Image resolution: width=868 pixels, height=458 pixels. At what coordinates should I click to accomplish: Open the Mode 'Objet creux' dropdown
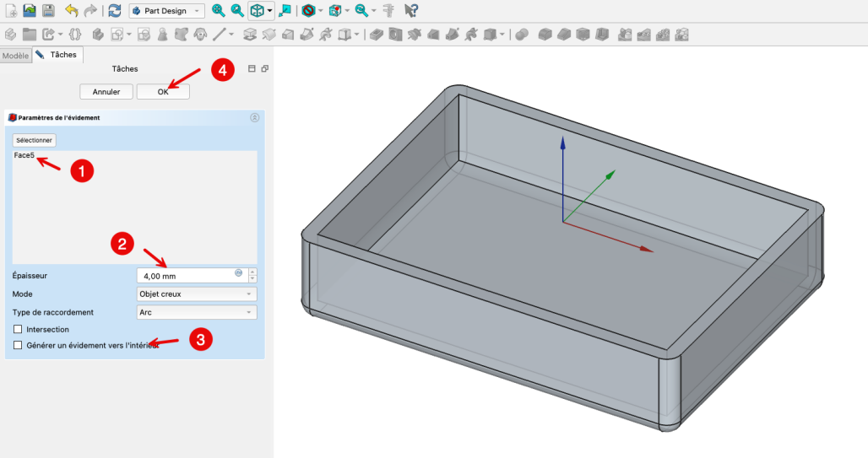click(197, 294)
